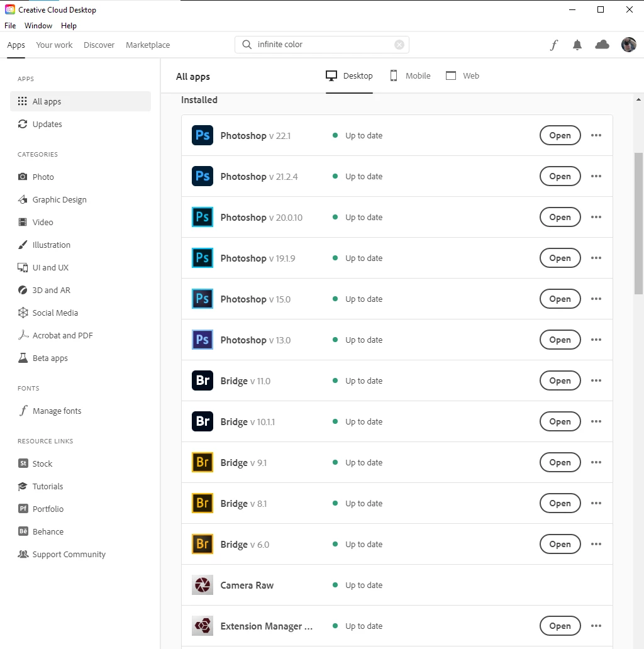Image resolution: width=644 pixels, height=649 pixels.
Task: Switch to Your work tab
Action: (54, 45)
